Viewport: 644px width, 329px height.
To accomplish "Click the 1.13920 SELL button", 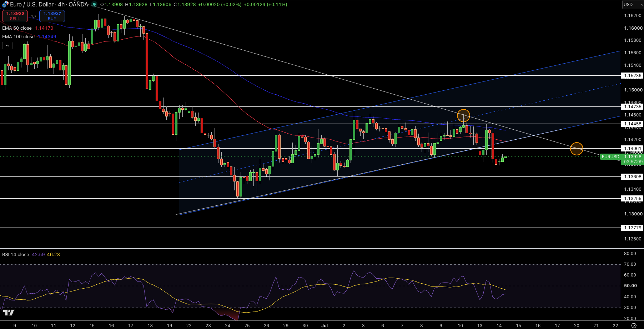I will tap(15, 16).
